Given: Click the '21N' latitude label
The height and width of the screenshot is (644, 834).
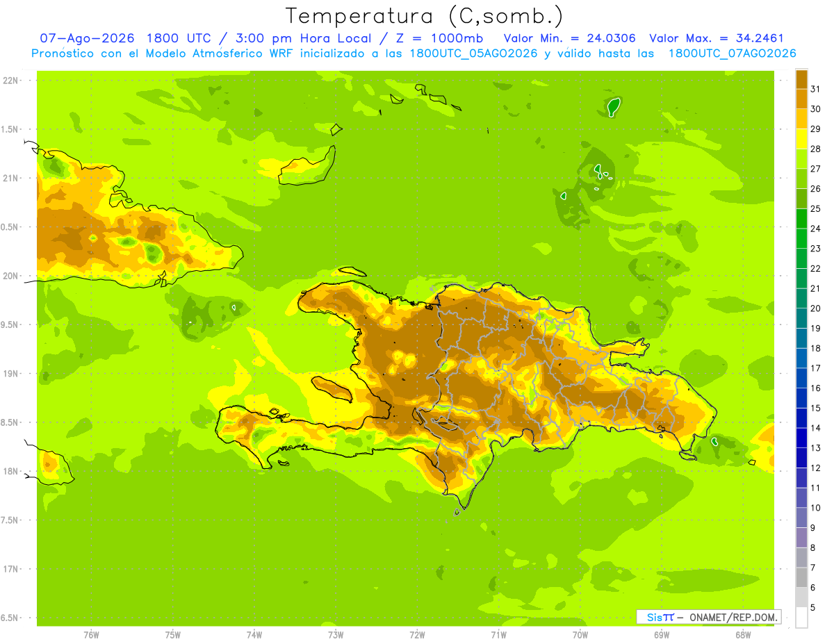Looking at the screenshot, I should point(11,178).
